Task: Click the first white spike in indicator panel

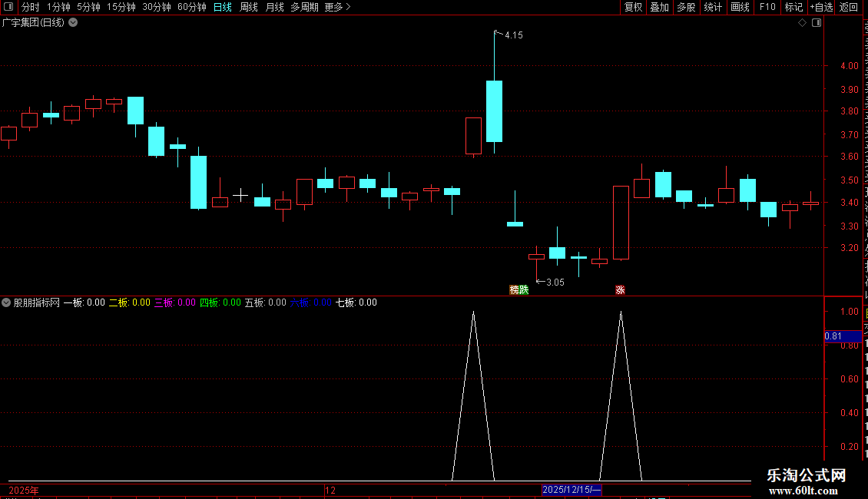Action: click(x=473, y=396)
